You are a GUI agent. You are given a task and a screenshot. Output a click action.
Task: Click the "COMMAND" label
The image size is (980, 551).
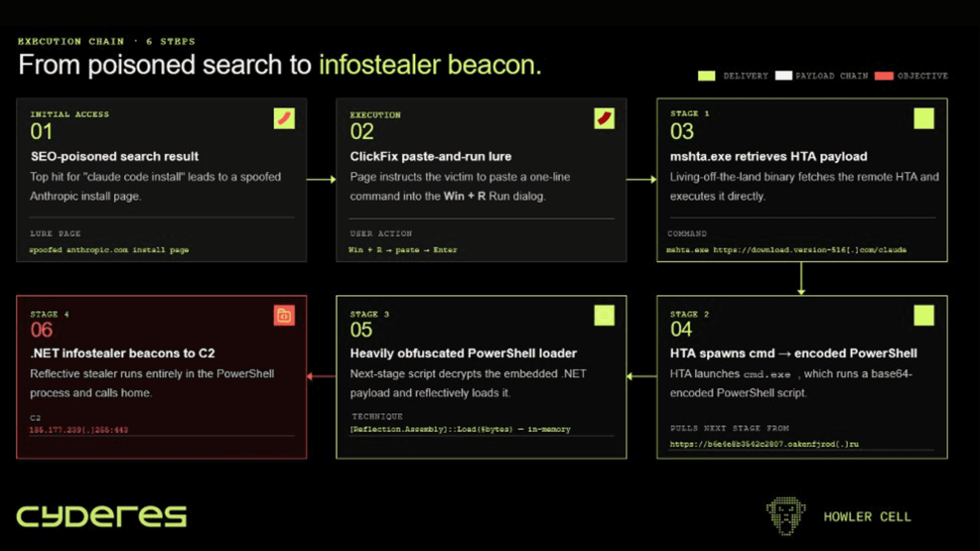[x=687, y=234]
